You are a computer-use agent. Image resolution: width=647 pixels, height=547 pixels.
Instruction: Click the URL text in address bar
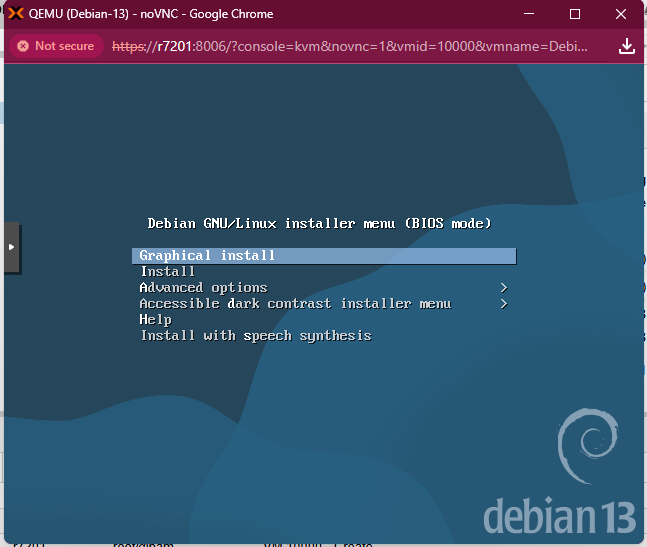(350, 47)
